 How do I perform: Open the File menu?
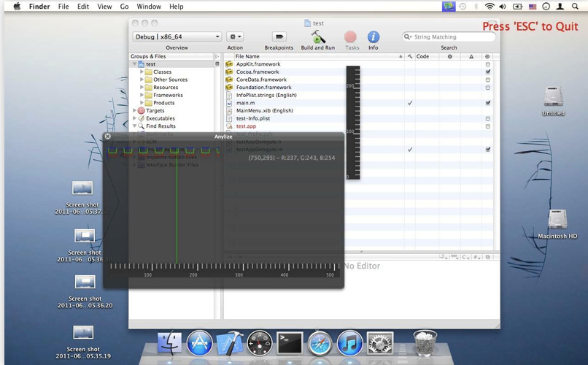63,7
